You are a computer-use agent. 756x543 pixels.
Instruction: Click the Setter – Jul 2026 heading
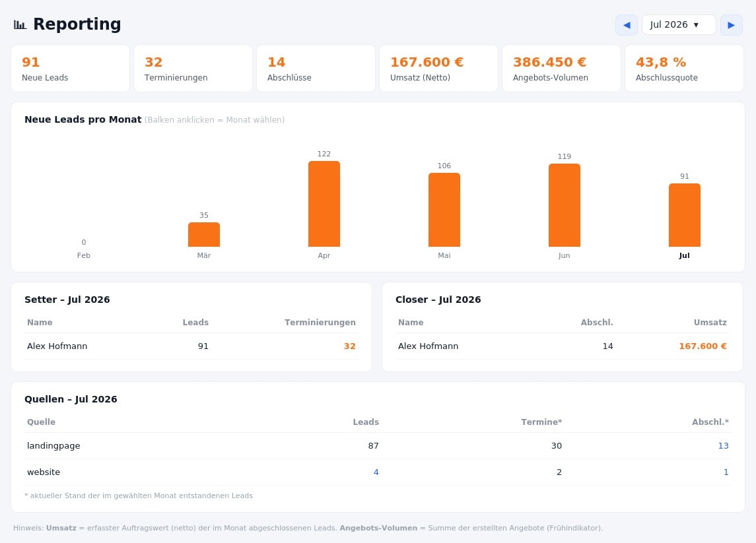(67, 299)
